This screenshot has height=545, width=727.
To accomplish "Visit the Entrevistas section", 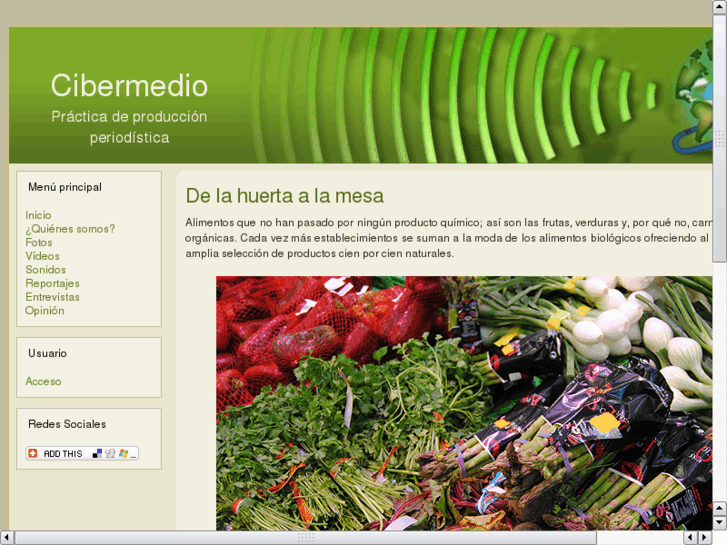I will pos(52,297).
